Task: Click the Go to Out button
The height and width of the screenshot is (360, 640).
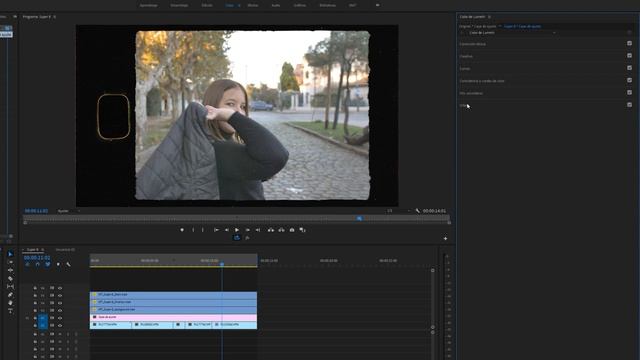Action: coord(258,230)
